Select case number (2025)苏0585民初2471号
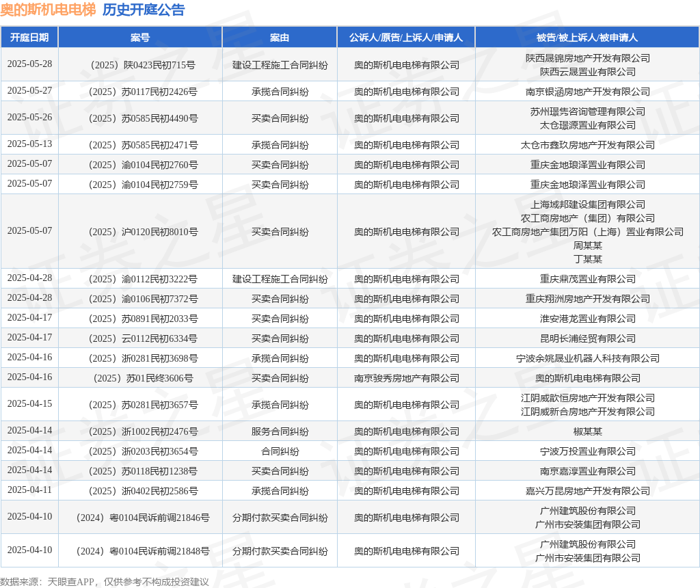 tap(143, 145)
